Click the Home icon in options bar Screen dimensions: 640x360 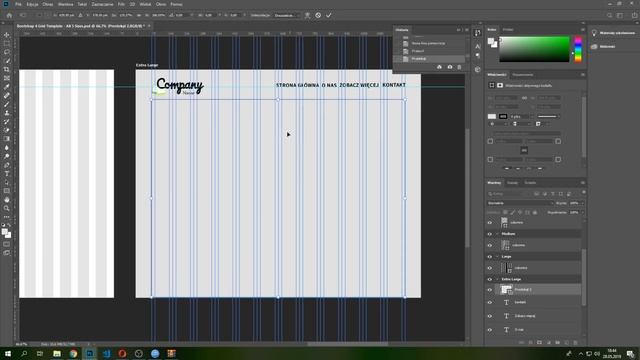[9, 15]
